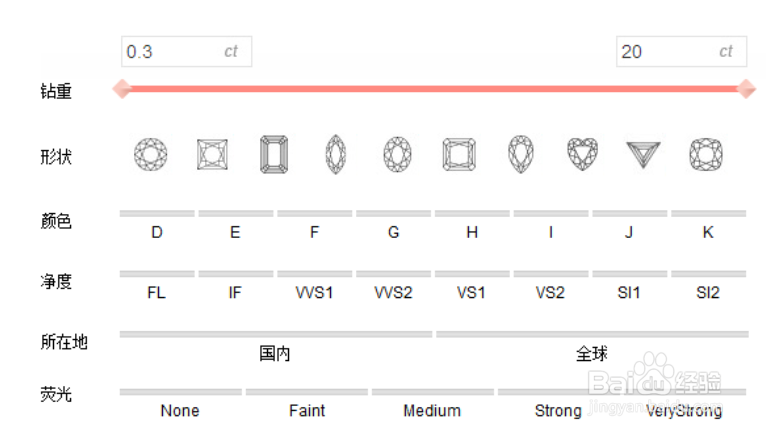Choose the radiant square diamond shape
This screenshot has width=767, height=434.
[459, 155]
